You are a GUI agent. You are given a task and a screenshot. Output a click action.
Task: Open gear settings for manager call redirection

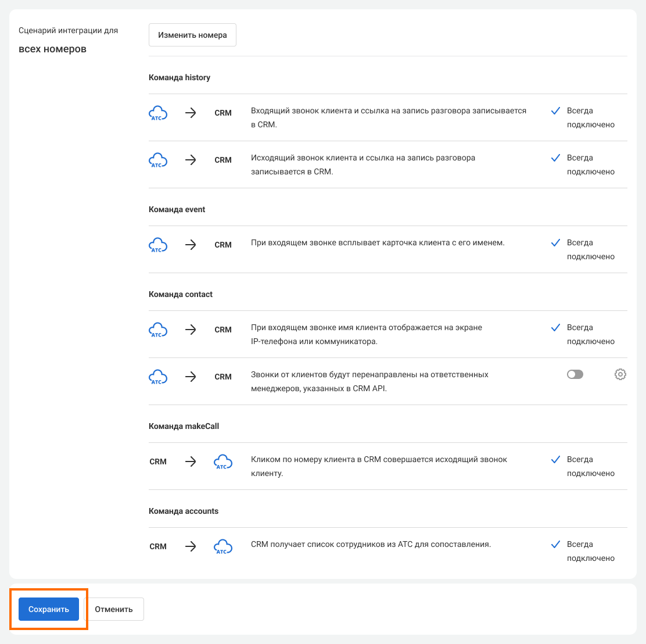[620, 374]
